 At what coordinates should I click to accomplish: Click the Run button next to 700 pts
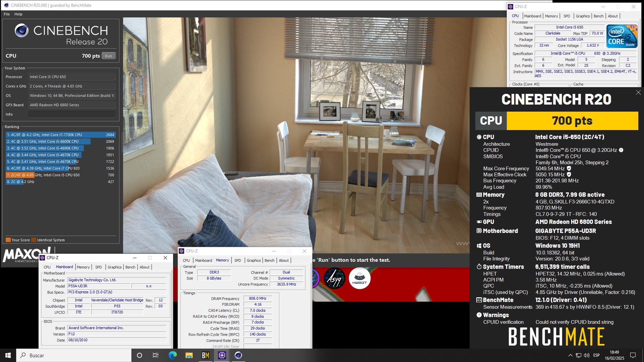108,56
